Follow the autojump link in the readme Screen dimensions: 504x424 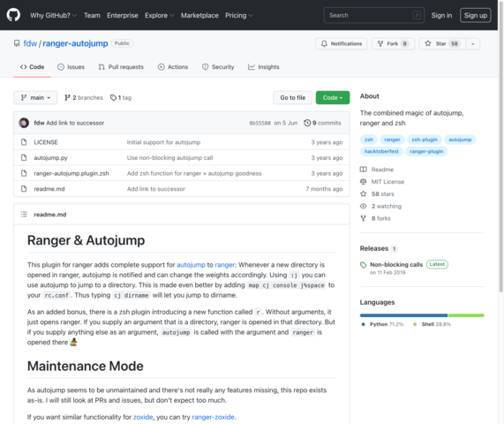click(191, 265)
